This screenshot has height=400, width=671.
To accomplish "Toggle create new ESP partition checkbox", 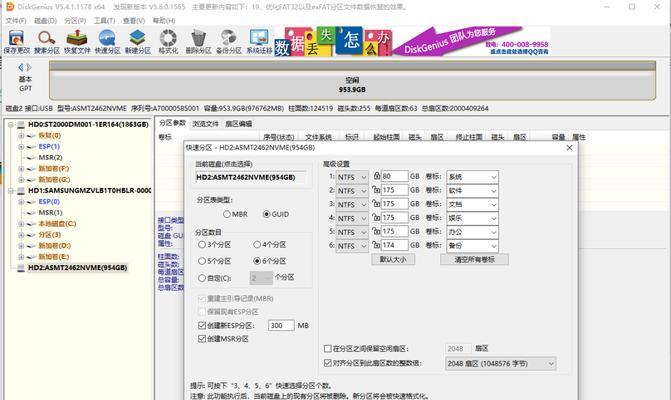I will tap(202, 326).
